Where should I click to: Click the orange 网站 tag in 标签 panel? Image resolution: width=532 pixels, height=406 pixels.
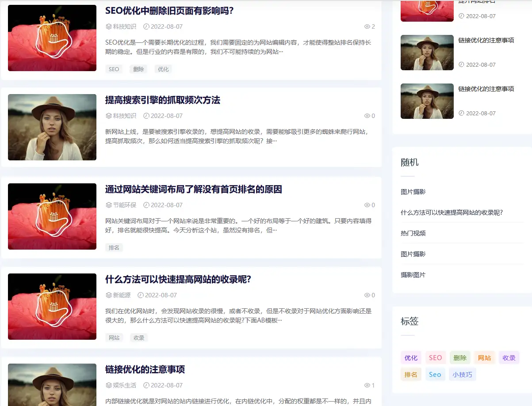click(x=484, y=357)
